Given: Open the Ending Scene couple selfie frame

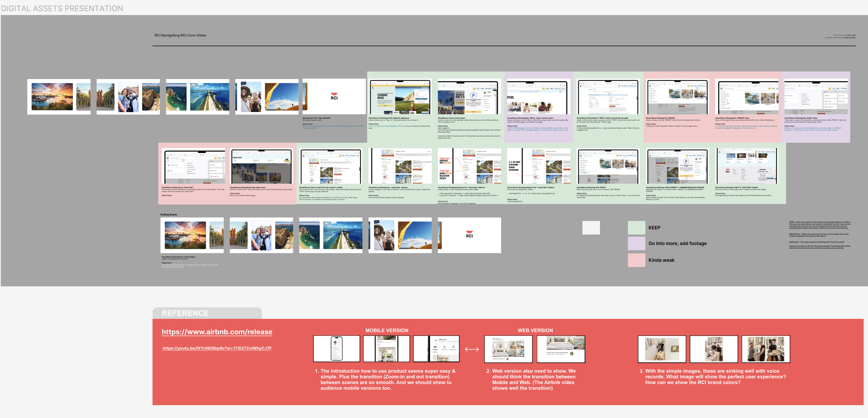Looking at the screenshot, I should (261, 235).
